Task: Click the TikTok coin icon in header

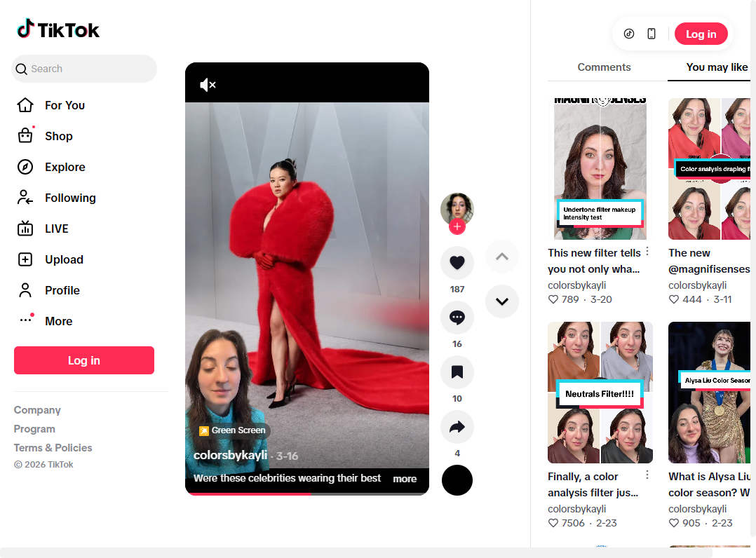Action: (629, 34)
